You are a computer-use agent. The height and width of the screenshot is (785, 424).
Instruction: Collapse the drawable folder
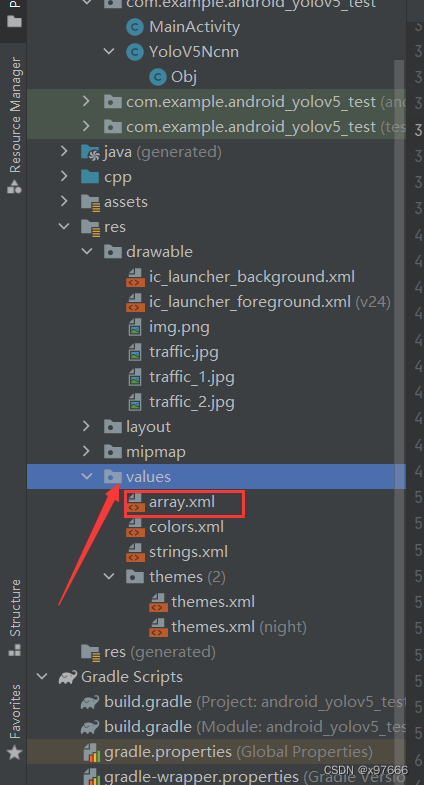[87, 251]
